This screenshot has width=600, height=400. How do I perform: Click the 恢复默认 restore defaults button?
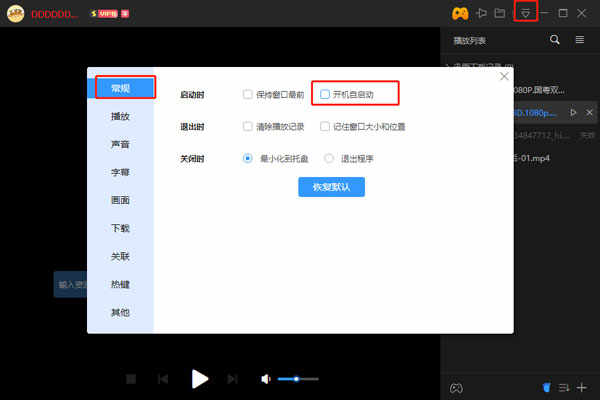tap(331, 187)
